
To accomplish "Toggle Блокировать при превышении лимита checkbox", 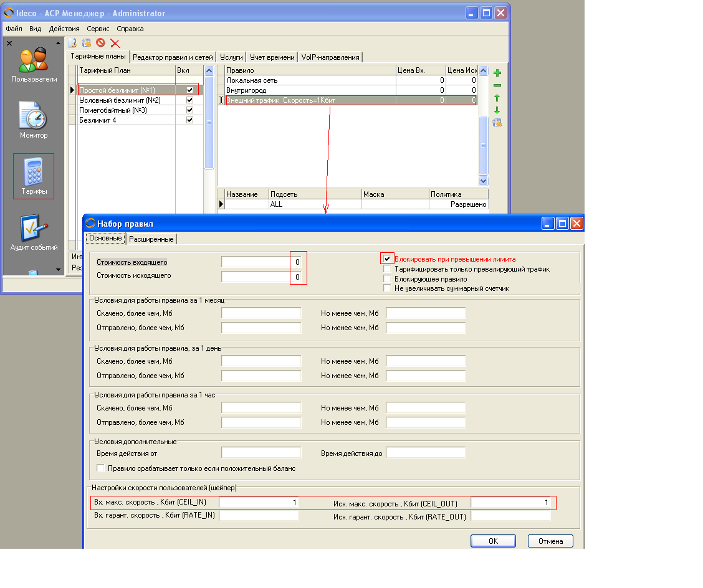I will click(x=387, y=258).
